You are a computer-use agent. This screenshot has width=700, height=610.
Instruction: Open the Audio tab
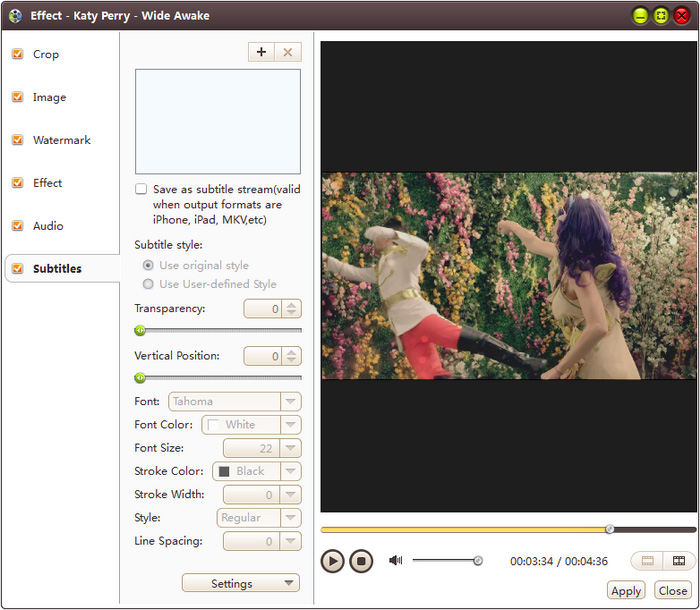(x=48, y=226)
